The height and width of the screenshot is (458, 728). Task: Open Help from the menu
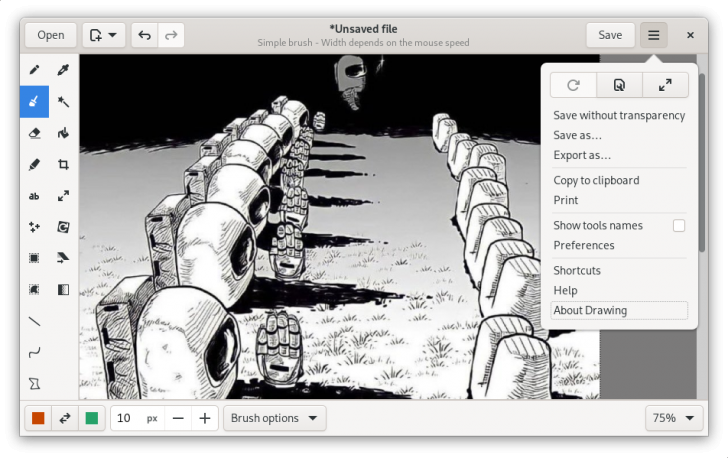(619, 290)
